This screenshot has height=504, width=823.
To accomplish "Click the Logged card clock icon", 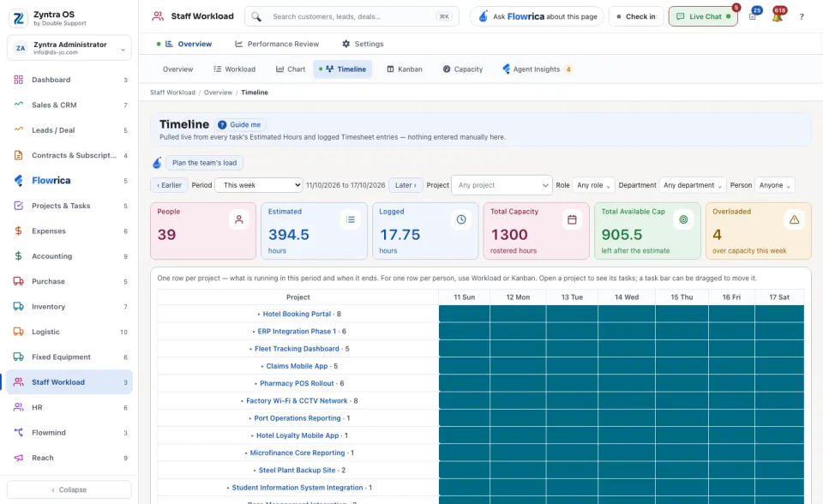I will coord(461,219).
